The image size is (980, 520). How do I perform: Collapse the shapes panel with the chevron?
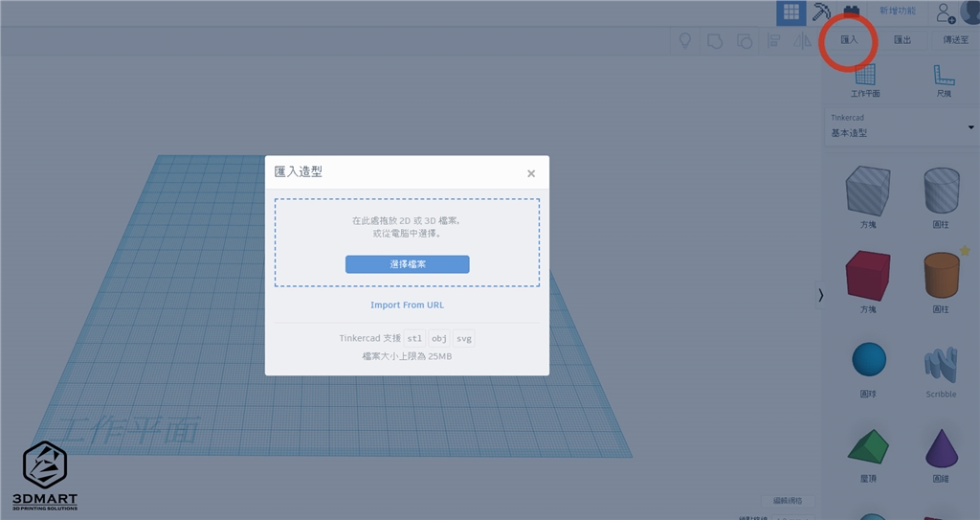820,295
